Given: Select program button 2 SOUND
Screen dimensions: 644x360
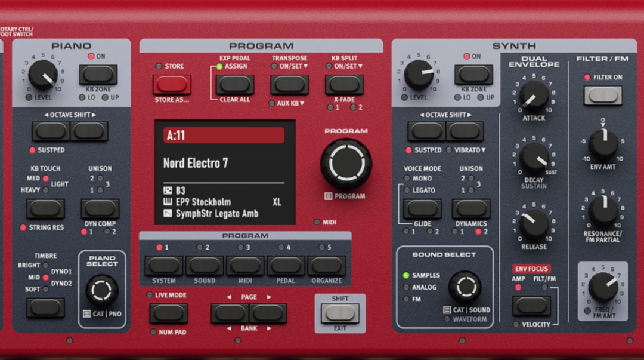Looking at the screenshot, I should (205, 266).
